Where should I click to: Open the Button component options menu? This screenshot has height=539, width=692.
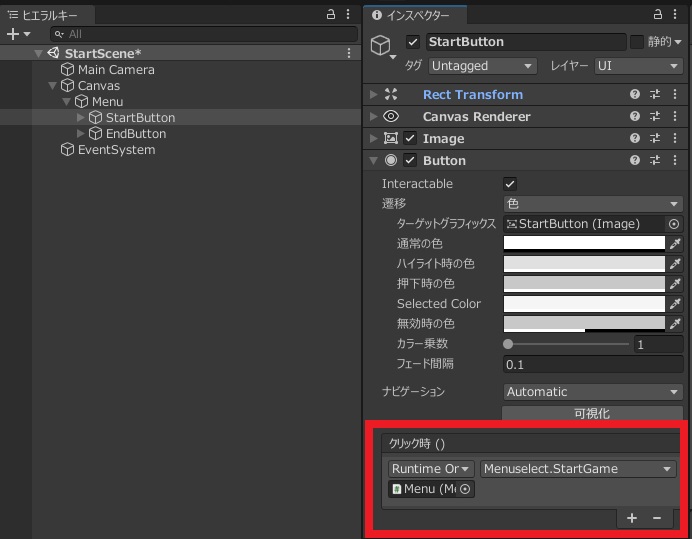[675, 160]
